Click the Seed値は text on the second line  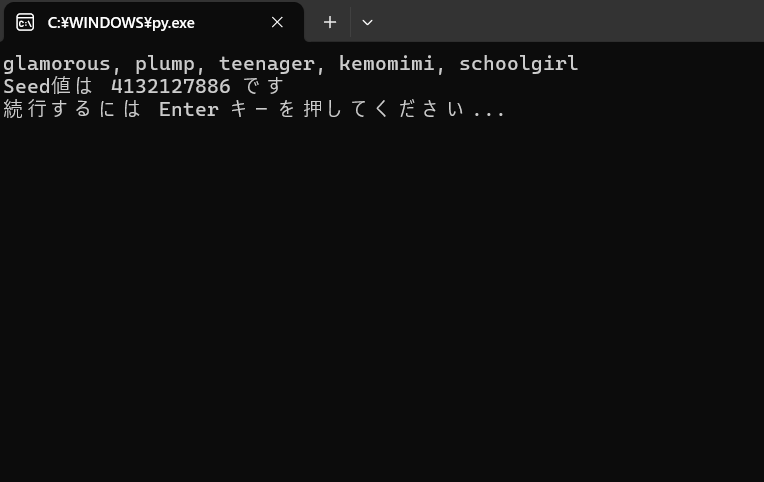pyautogui.click(x=48, y=86)
